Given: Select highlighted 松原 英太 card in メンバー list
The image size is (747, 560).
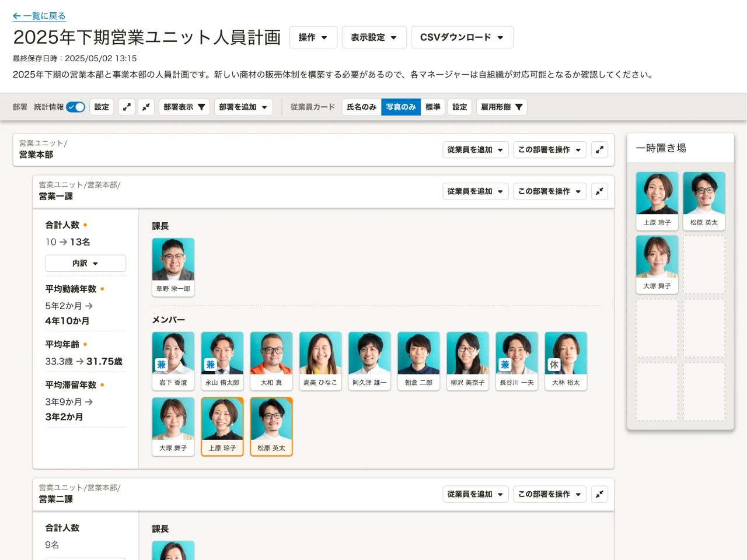Looking at the screenshot, I should tap(271, 426).
